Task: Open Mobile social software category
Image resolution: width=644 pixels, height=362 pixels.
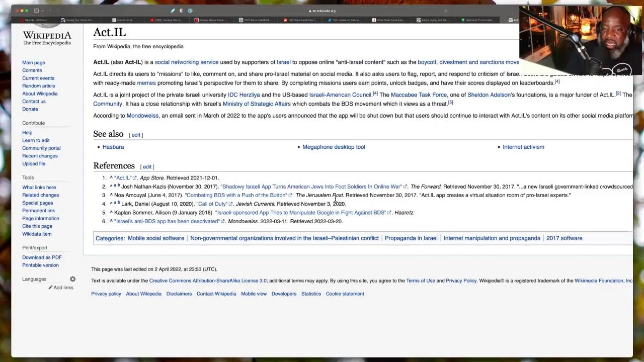Action: [156, 238]
